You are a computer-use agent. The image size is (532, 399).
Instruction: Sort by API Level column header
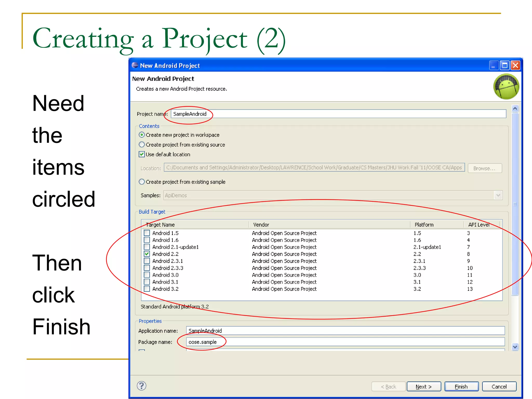(482, 225)
